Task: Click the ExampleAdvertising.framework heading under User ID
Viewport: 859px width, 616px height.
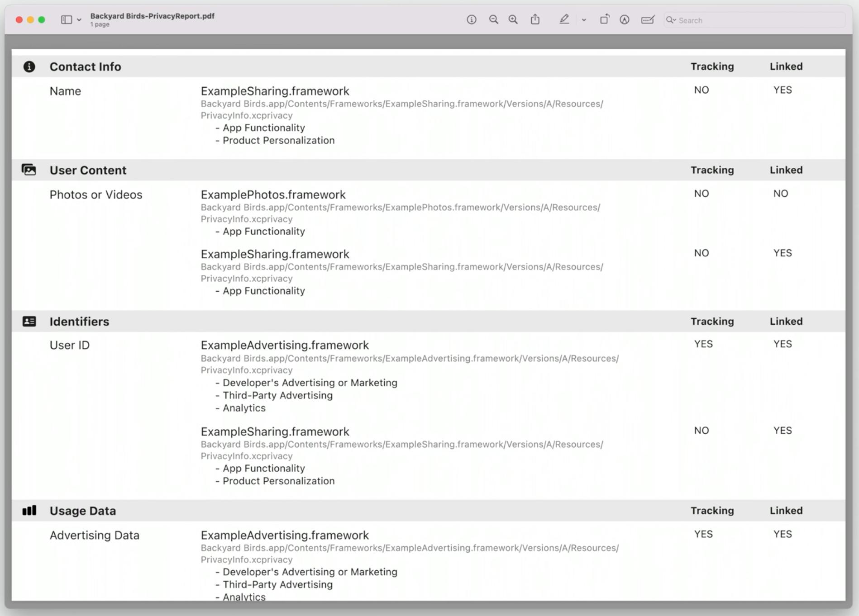Action: click(285, 345)
